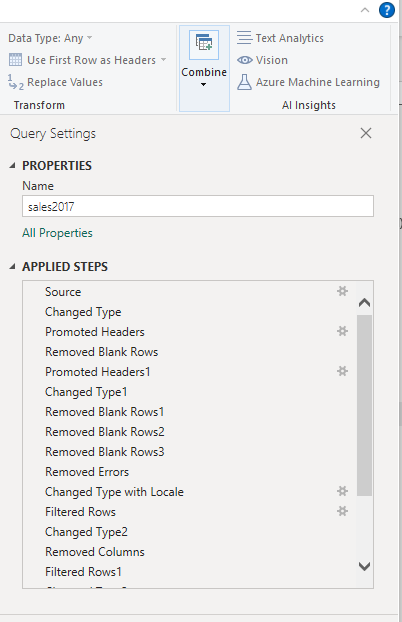
Task: Open gear for Changed Type with Locale
Action: (x=342, y=491)
